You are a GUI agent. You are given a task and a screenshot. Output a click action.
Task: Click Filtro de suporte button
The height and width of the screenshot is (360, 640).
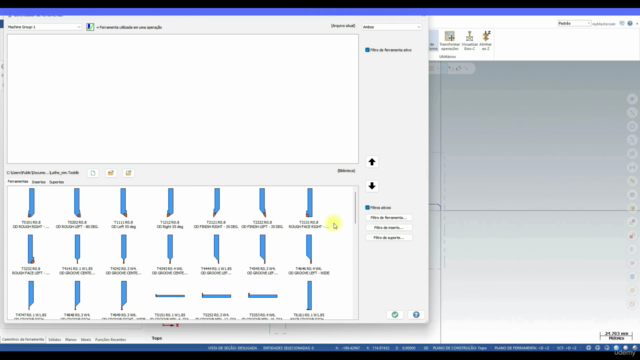tap(389, 238)
